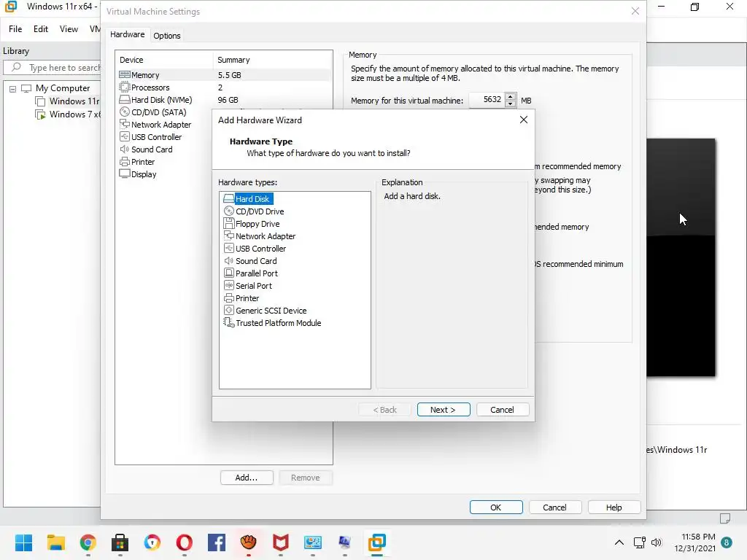Open File menu in VMware
The width and height of the screenshot is (747, 560).
(15, 29)
